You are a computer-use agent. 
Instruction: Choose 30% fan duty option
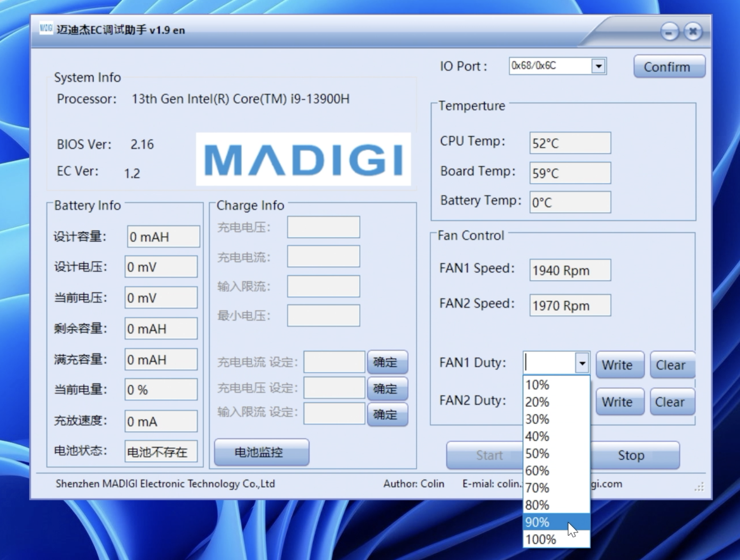556,419
